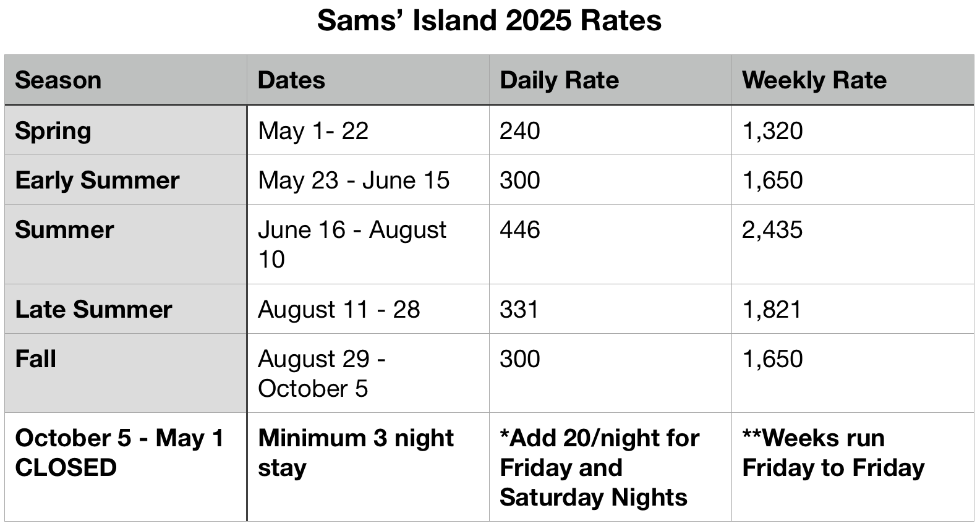
Task: Select the Daily Rate column header
Action: (610, 80)
